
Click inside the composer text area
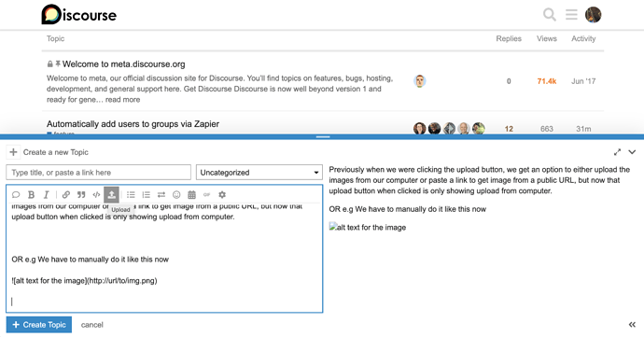click(x=164, y=258)
